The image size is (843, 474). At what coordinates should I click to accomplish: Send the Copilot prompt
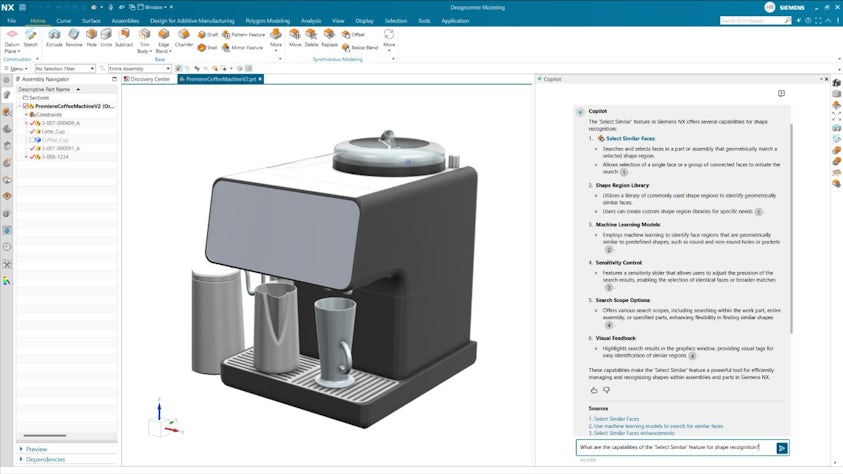(782, 448)
